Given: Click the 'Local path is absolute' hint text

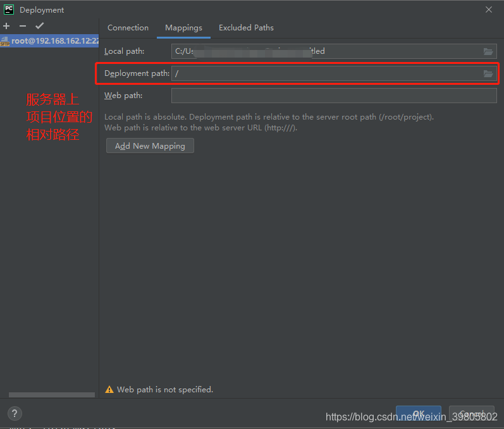Looking at the screenshot, I should 269,122.
